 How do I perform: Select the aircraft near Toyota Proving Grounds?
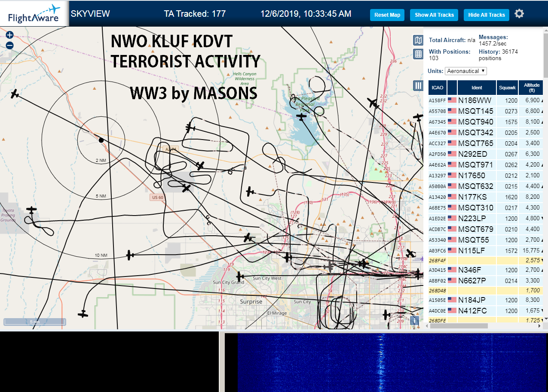coord(31,210)
